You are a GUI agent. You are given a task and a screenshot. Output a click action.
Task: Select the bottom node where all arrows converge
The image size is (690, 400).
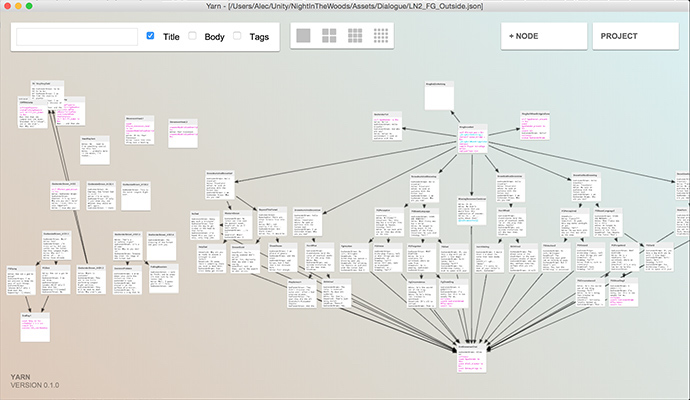(x=472, y=359)
